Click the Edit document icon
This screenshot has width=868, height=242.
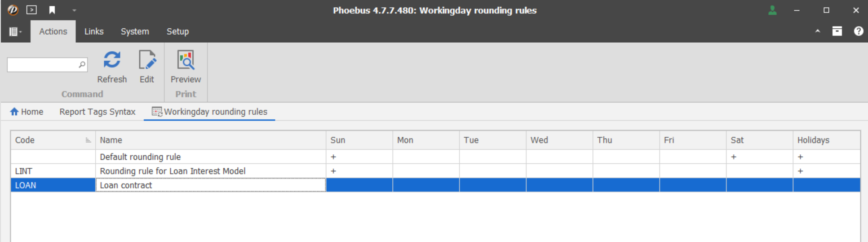coord(147,60)
